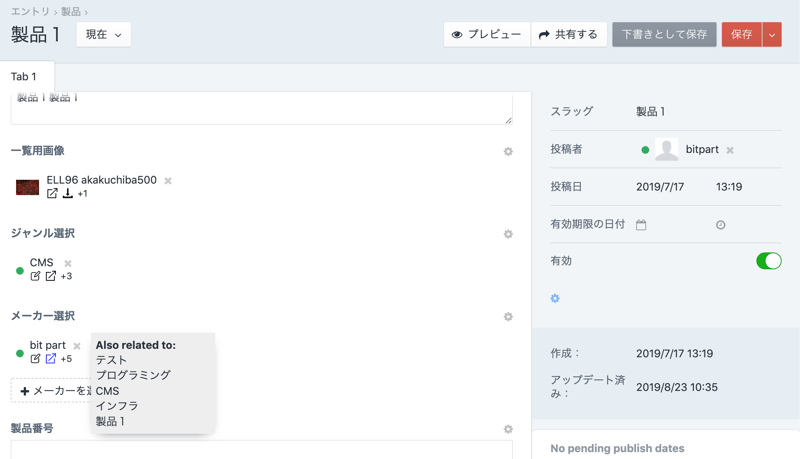This screenshot has height=459, width=800.
Task: Click the 共有する share button
Action: [568, 35]
